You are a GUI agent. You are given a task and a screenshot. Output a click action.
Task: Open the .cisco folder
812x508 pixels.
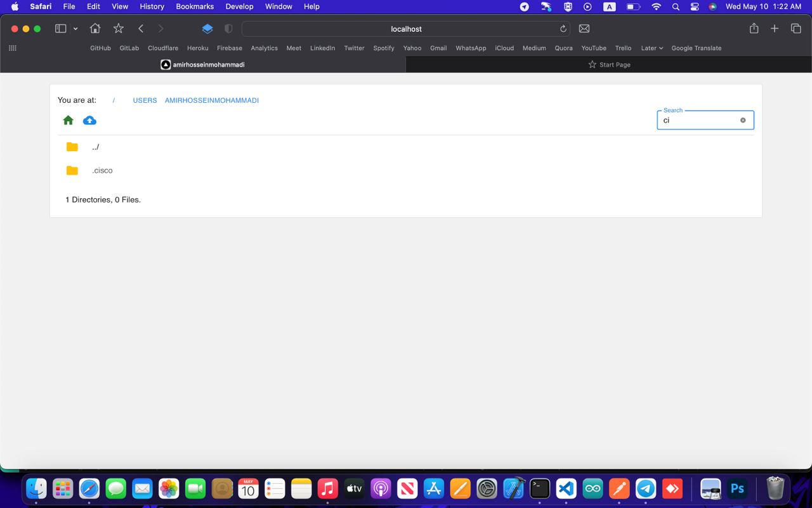[102, 170]
